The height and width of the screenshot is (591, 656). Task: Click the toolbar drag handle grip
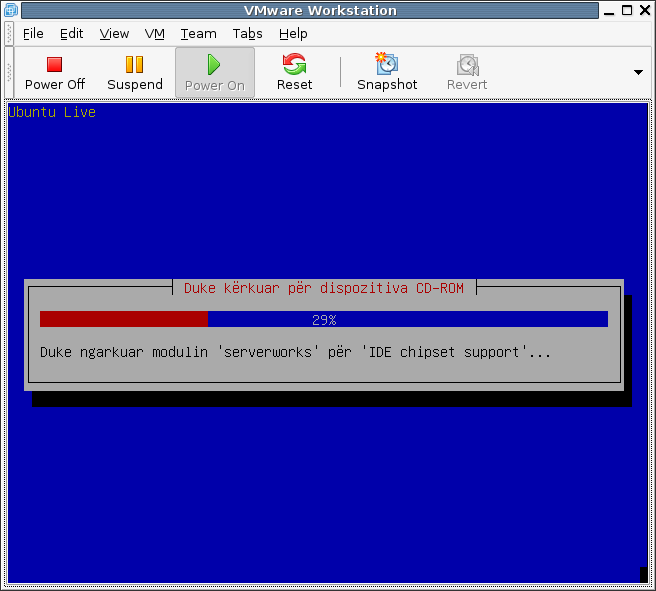click(9, 72)
